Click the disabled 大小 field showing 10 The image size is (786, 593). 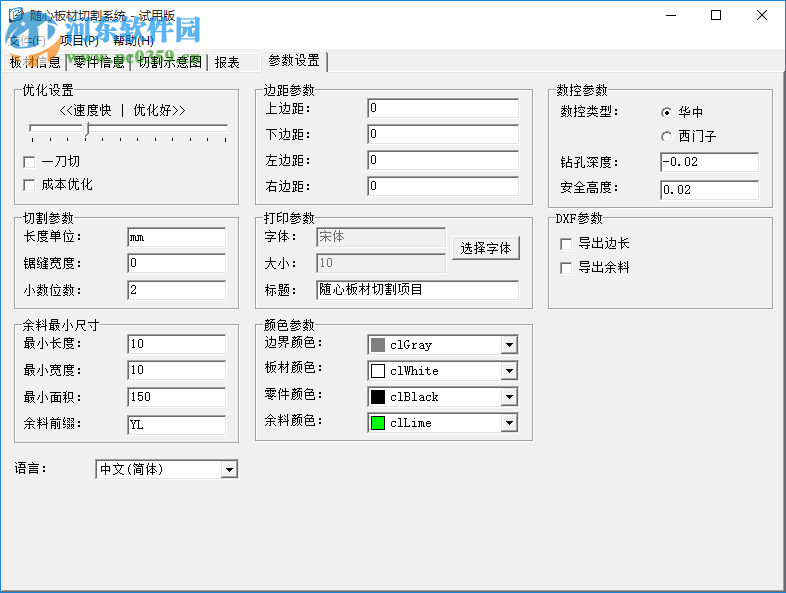coord(381,263)
